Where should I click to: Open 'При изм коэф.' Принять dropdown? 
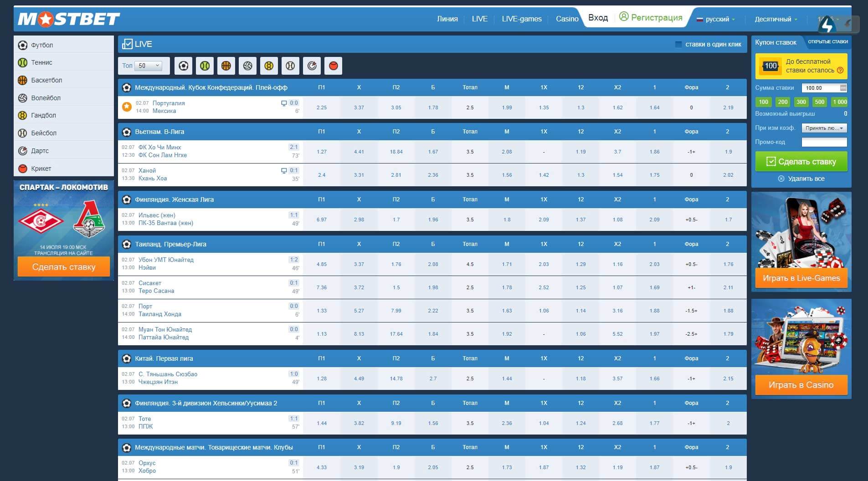tap(824, 128)
